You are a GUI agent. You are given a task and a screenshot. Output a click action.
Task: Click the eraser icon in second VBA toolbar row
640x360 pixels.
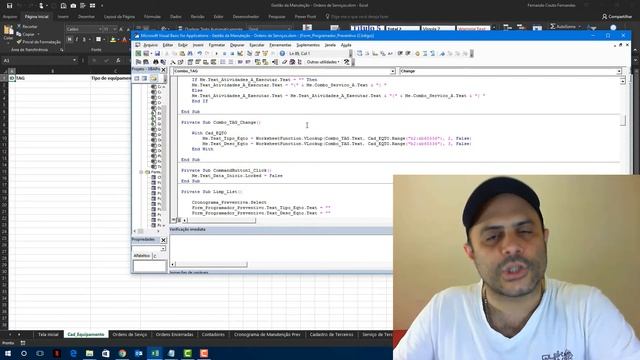pos(284,62)
